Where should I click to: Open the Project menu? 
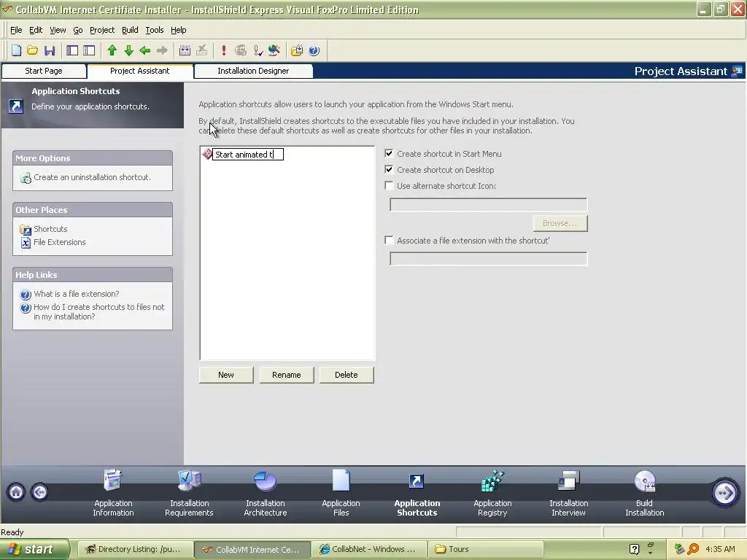pyautogui.click(x=102, y=30)
